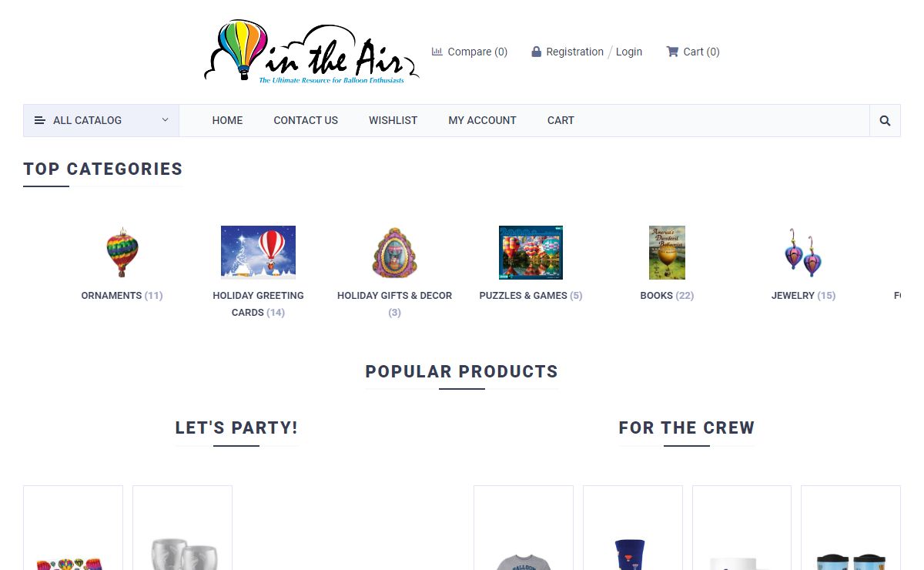Click the In the Air balloon logo
Image resolution: width=924 pixels, height=570 pixels.
point(311,52)
